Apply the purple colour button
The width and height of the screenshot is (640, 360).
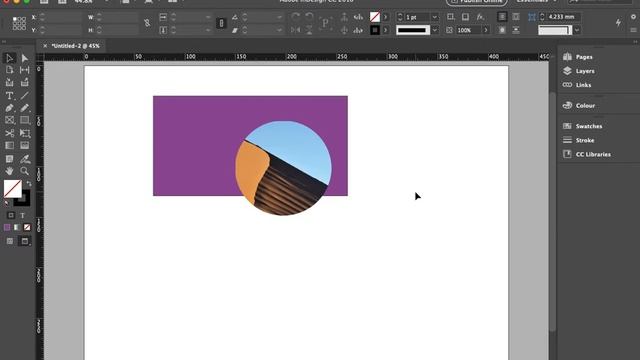[7, 227]
